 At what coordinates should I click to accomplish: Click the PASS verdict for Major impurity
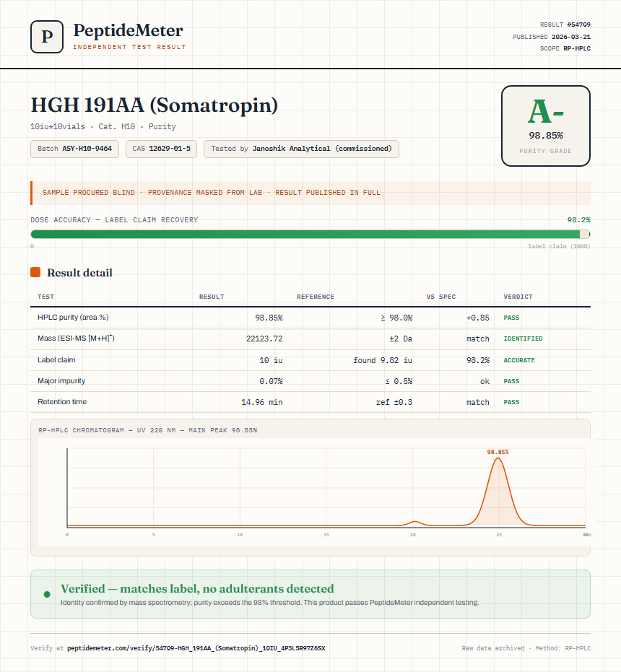click(511, 381)
